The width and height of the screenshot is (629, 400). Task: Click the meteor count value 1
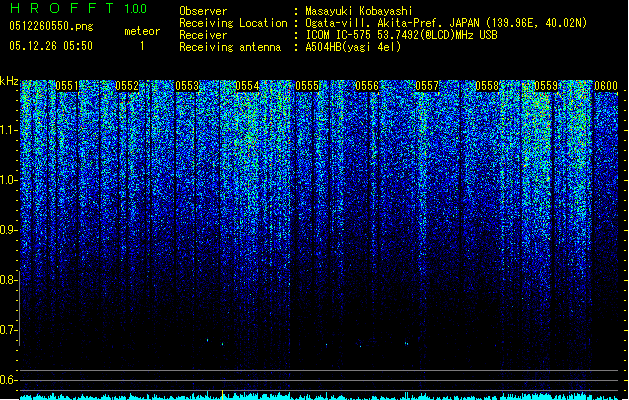[142, 46]
